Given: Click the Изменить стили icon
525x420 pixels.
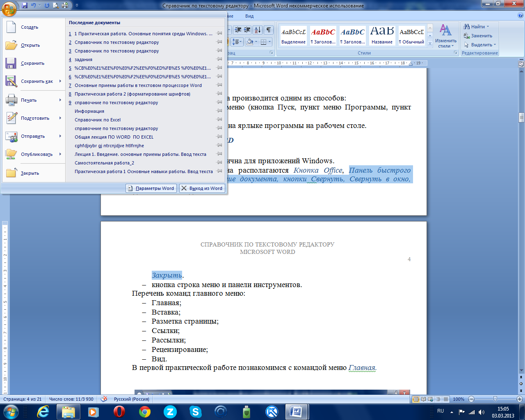Looking at the screenshot, I should (446, 36).
